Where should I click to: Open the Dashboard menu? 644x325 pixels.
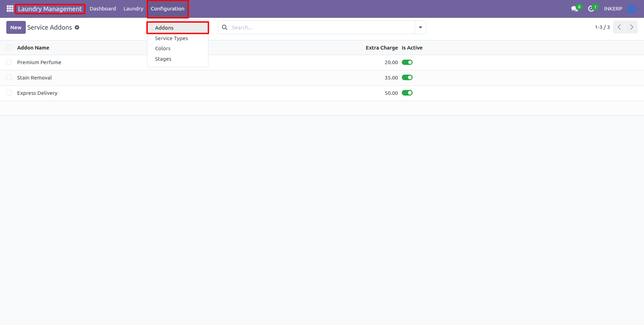point(103,9)
